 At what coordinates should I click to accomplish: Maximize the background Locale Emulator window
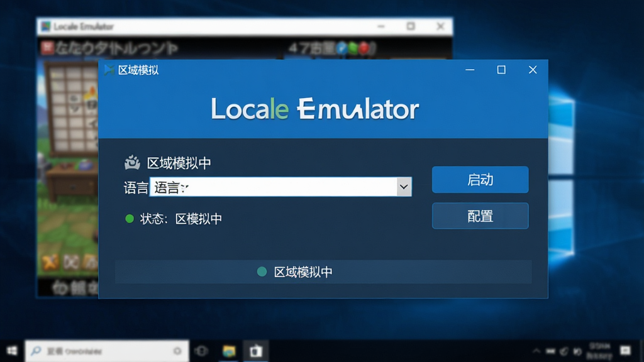coord(411,26)
